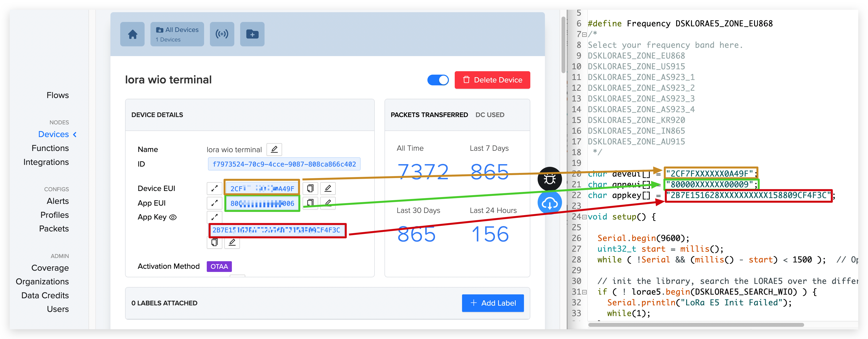The image size is (868, 339).
Task: Copy the App Key to clipboard
Action: 214,243
